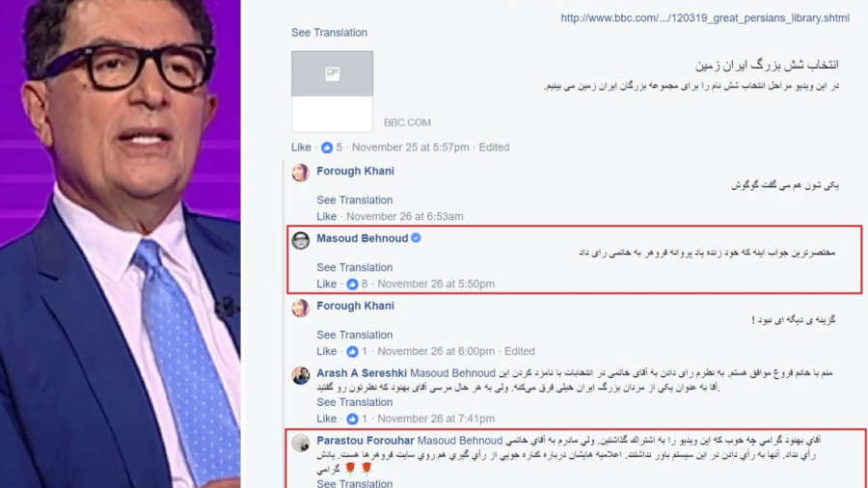The image size is (868, 488).
Task: Like Masoud Behnoud's comment
Action: pyautogui.click(x=327, y=284)
